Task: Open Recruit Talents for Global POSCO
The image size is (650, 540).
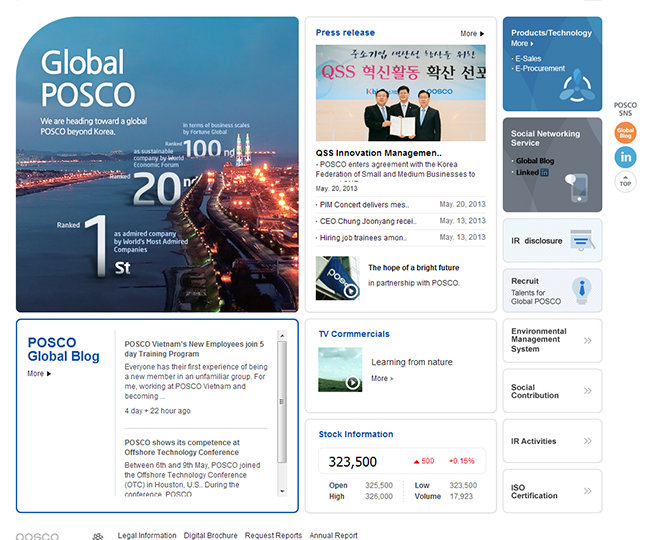Action: [x=552, y=291]
